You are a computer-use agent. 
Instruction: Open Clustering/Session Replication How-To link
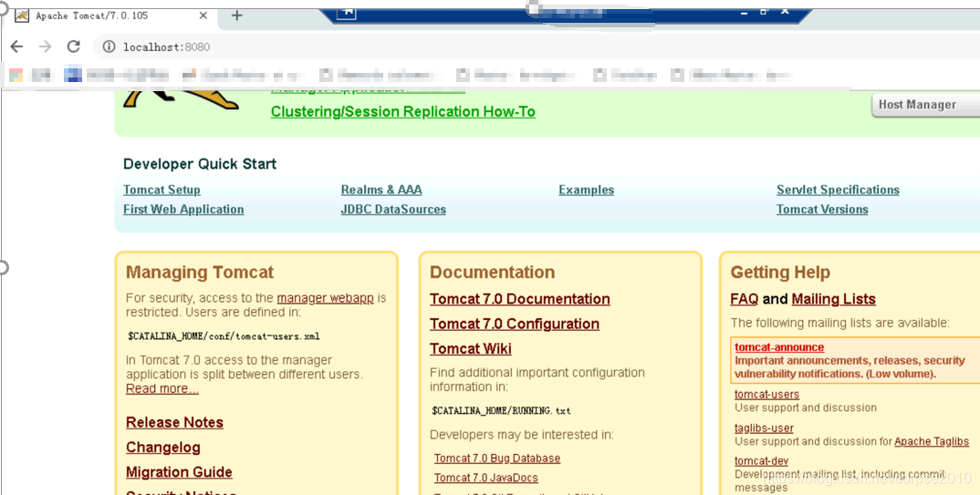tap(403, 112)
